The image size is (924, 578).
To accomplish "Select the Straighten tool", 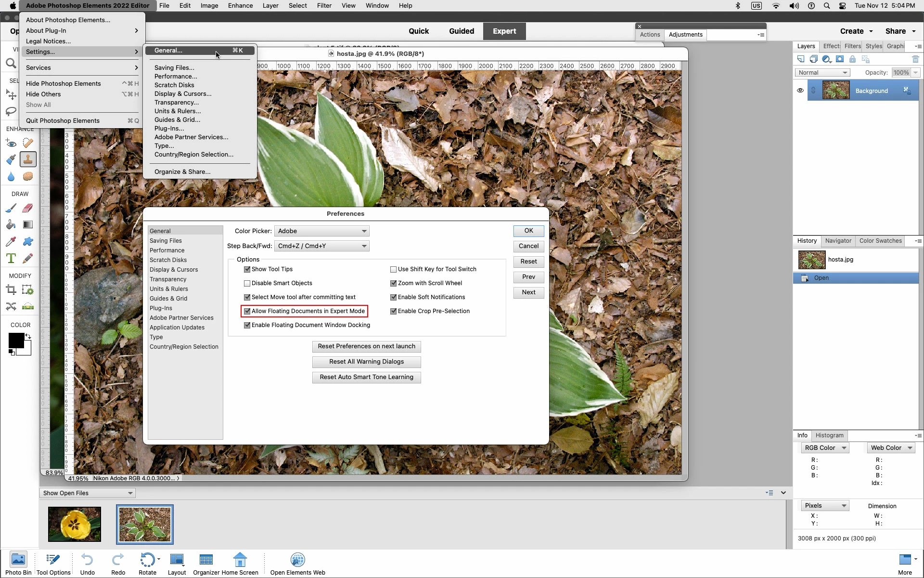I will pyautogui.click(x=28, y=306).
